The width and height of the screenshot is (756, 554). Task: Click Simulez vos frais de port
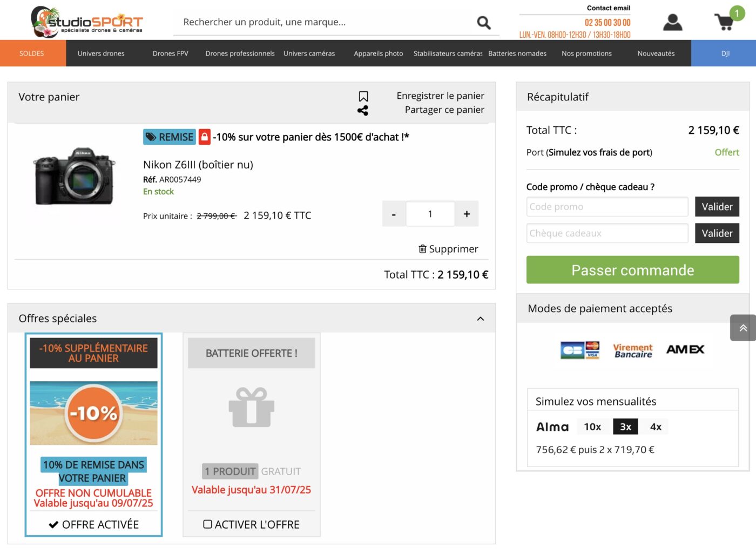[600, 152]
